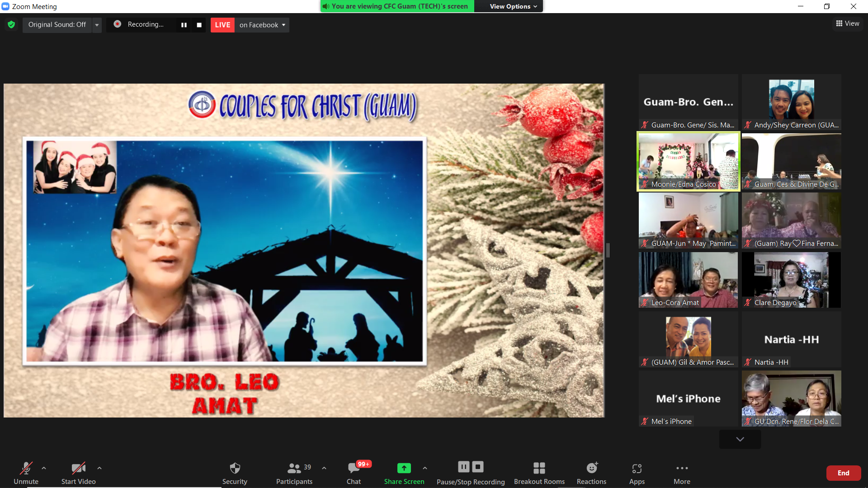
Task: Minimize the Zoom Meeting window
Action: click(x=800, y=6)
